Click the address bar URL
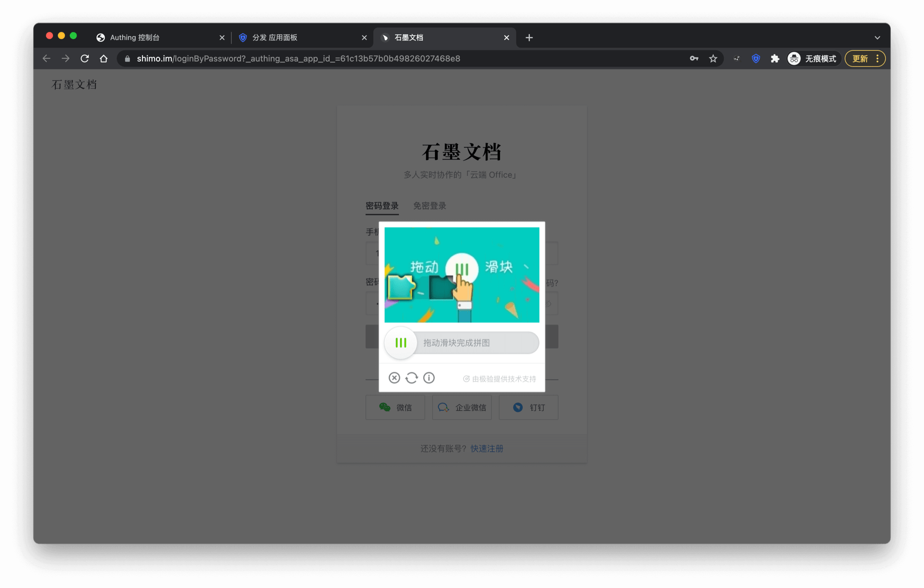 point(298,59)
